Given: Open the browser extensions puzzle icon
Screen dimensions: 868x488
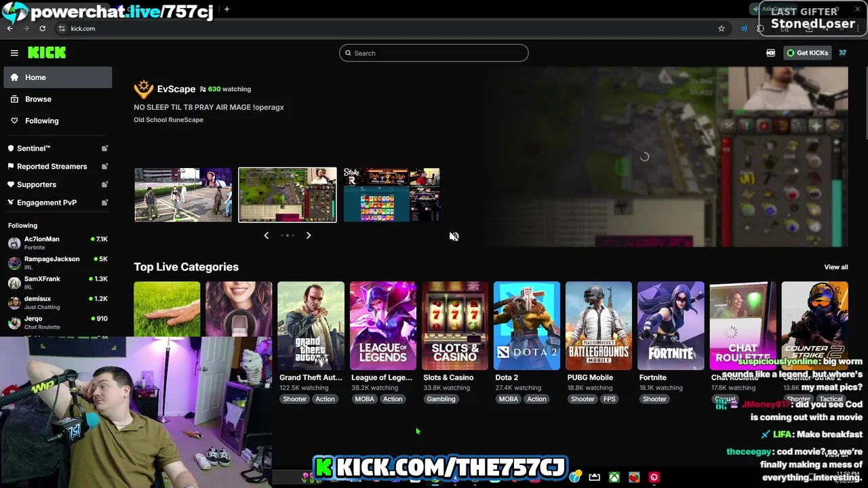Looking at the screenshot, I should pos(760,28).
